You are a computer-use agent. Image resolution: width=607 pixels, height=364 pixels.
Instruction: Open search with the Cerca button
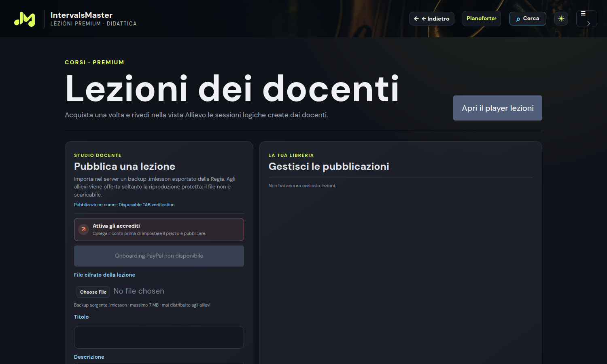pyautogui.click(x=527, y=19)
